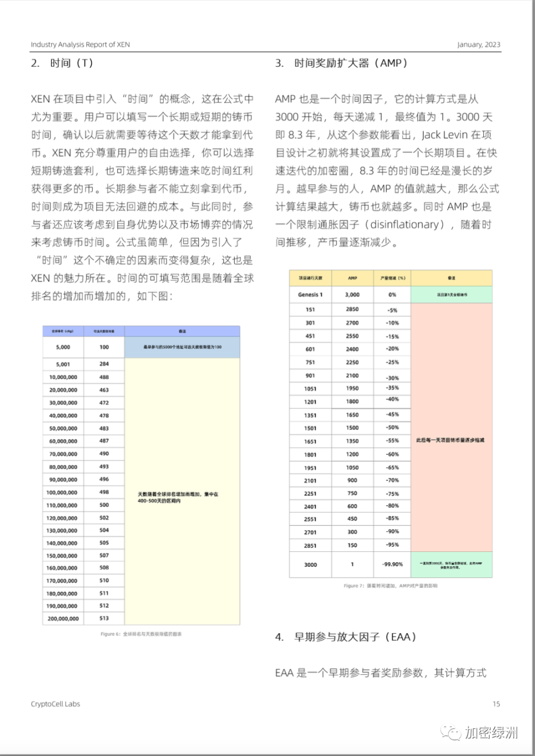Click the "120,000,000" ranking cell
This screenshot has height=756, width=535.
pos(63,518)
